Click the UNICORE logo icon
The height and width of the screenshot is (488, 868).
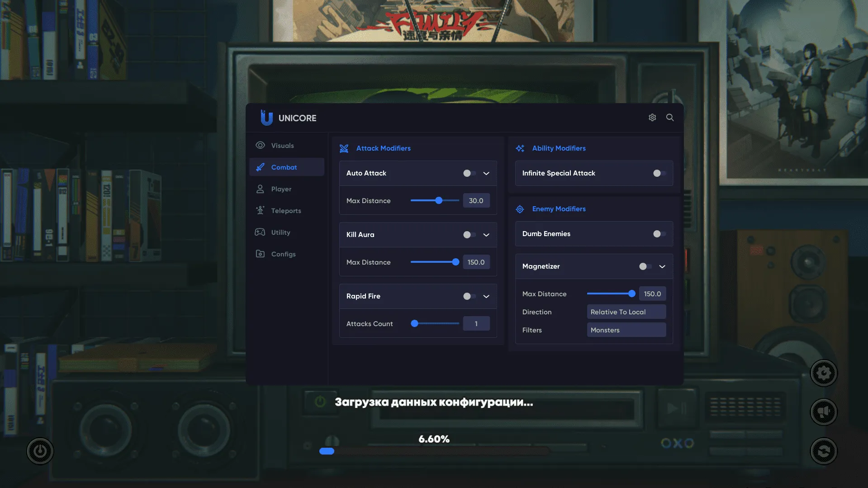pyautogui.click(x=266, y=118)
